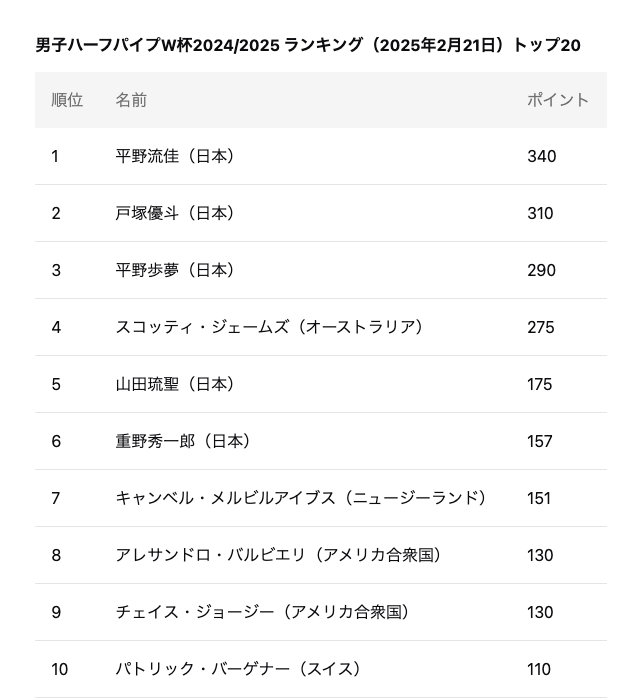
Task: Click the name 平野流佳（日本）
Action: (178, 156)
